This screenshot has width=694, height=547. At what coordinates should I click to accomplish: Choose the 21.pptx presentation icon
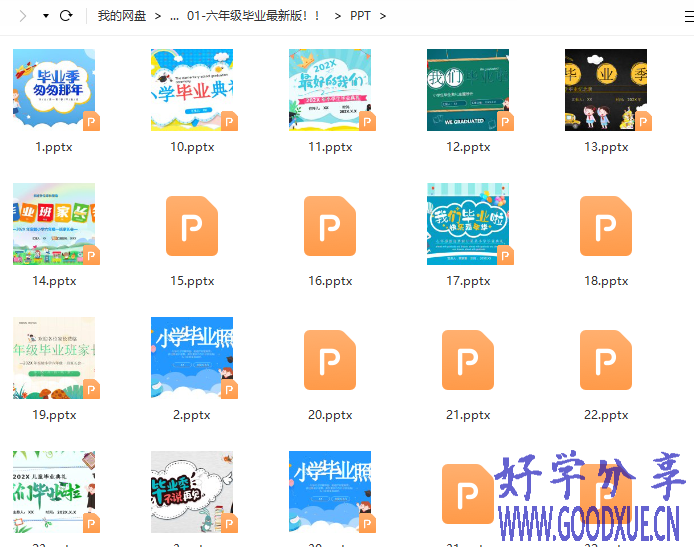click(468, 359)
